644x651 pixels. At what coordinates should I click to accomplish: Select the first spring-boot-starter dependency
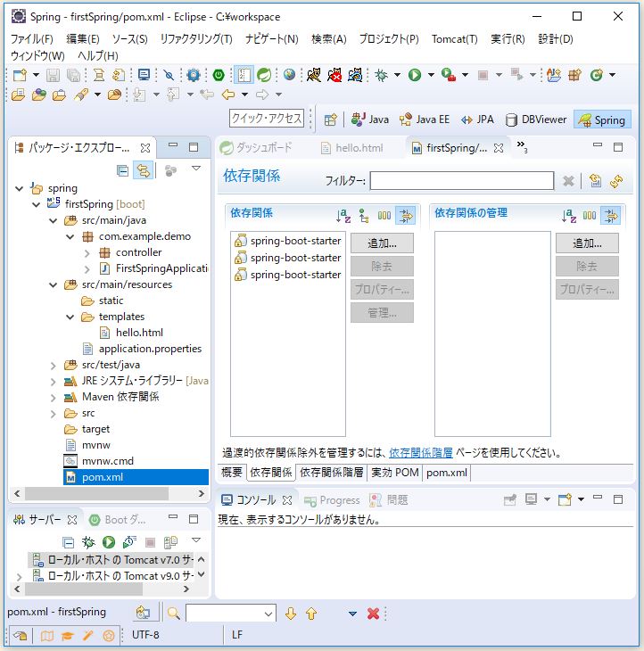[288, 241]
